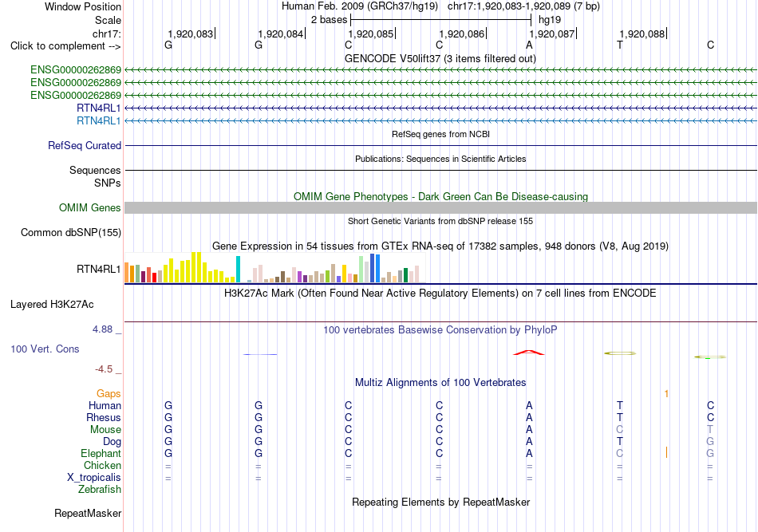Click the purple bar in GTEx chart
The image size is (758, 532).
tap(300, 277)
